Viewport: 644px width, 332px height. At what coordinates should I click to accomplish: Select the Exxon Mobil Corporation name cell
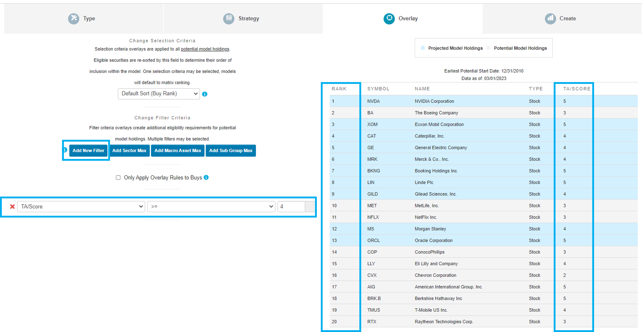[x=439, y=124]
